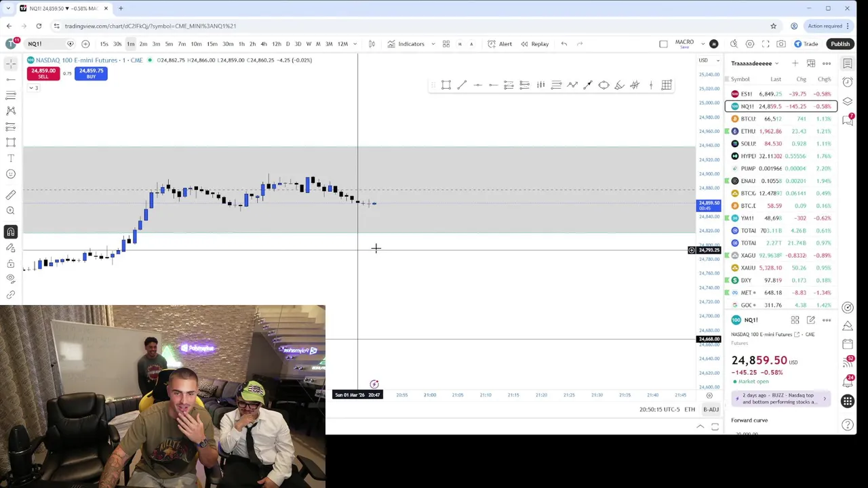Screen dimensions: 868x488
Task: Select the ES1! row in watchlist
Action: [781, 94]
